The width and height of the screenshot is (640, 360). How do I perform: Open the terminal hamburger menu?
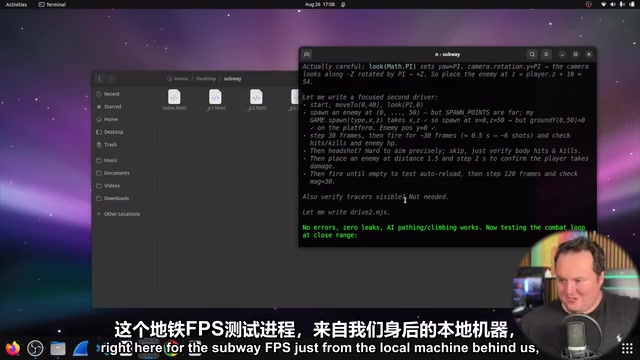[546, 54]
